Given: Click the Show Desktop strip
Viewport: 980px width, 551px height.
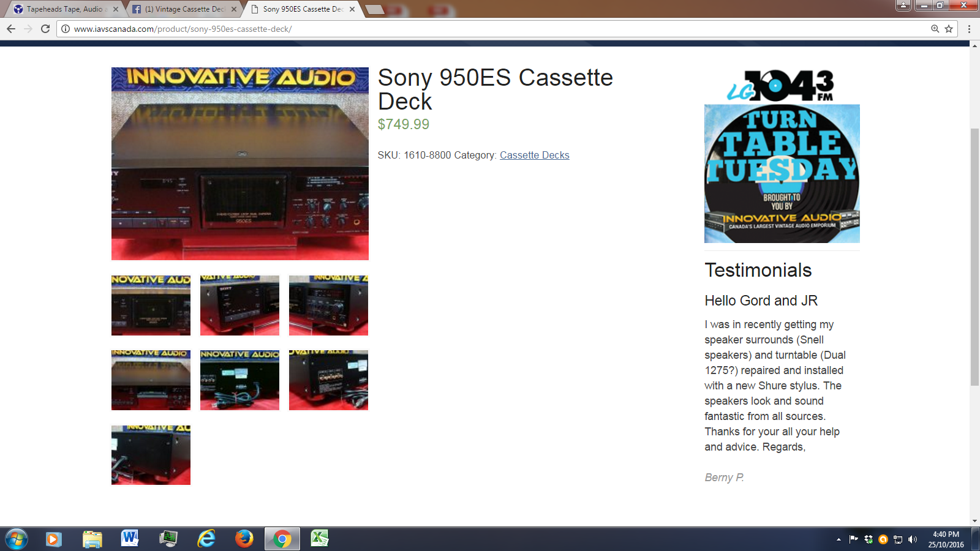Looking at the screenshot, I should (x=976, y=539).
